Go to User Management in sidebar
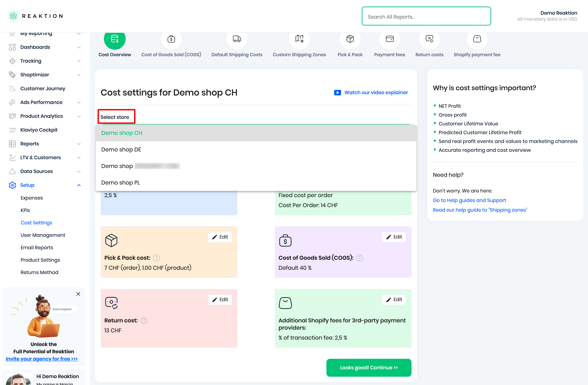 (43, 235)
